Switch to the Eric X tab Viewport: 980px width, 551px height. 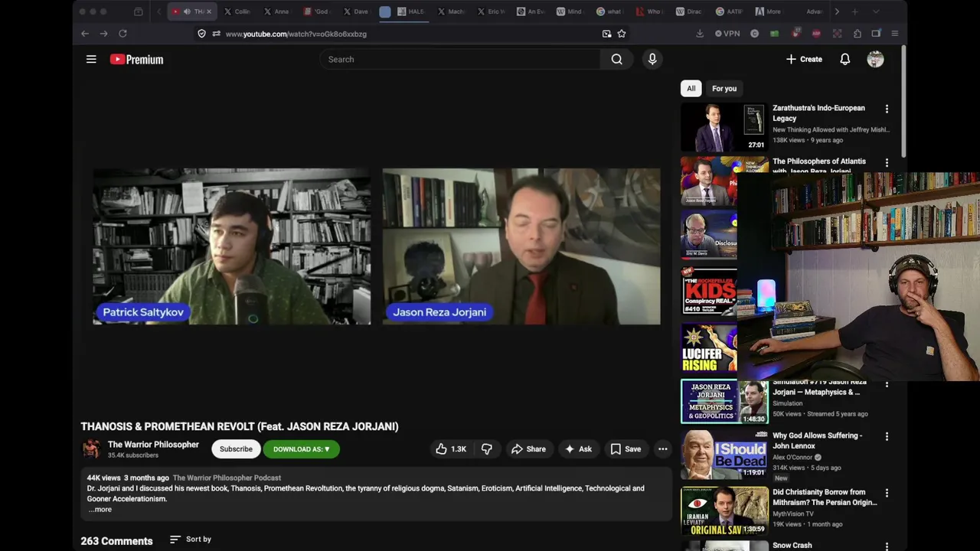pyautogui.click(x=491, y=11)
